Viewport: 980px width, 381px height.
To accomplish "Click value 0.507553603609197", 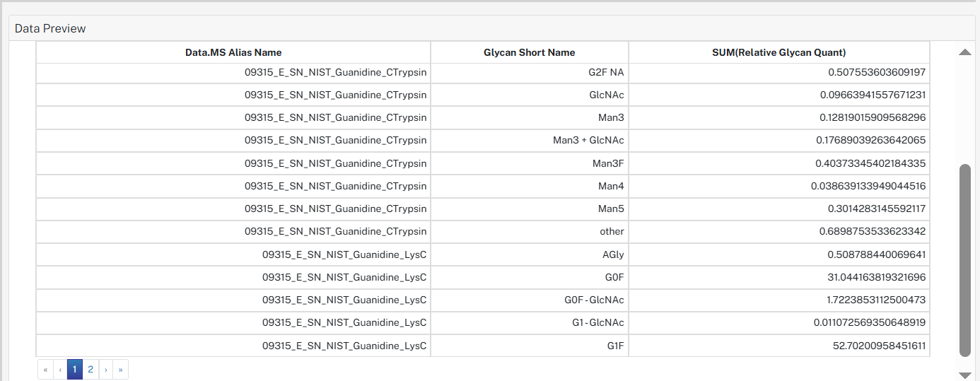I will (877, 72).
